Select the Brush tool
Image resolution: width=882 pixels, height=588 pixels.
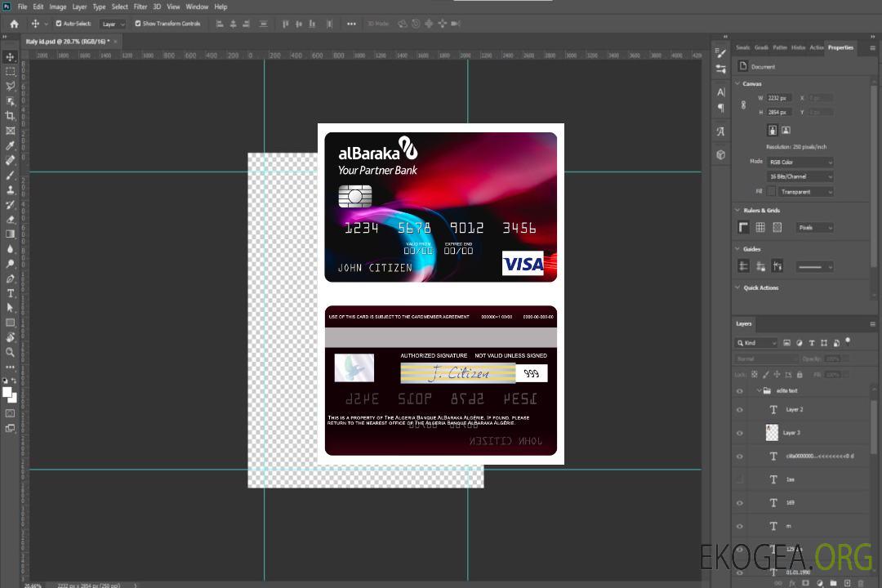click(x=10, y=175)
